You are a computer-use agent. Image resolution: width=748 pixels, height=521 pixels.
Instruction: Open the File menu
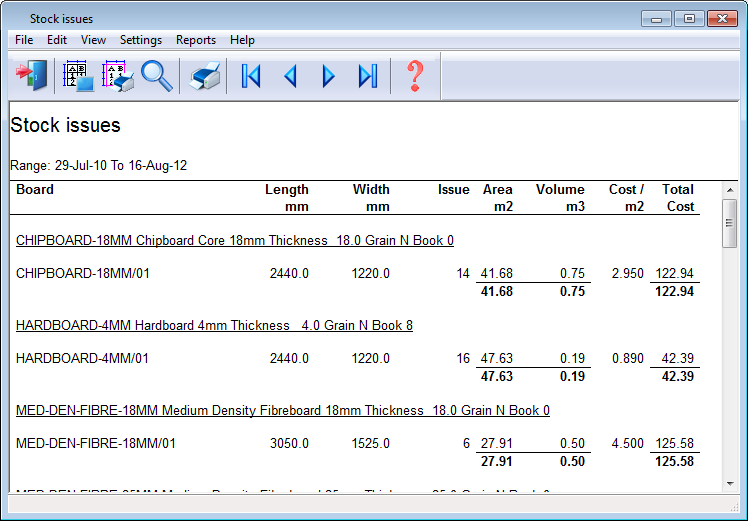coord(24,40)
